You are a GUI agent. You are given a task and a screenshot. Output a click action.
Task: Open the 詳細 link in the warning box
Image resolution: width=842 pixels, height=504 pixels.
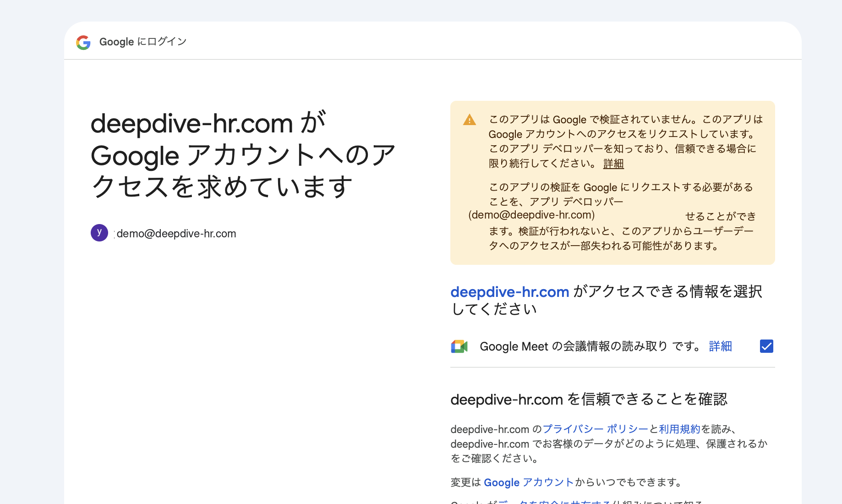tap(613, 164)
